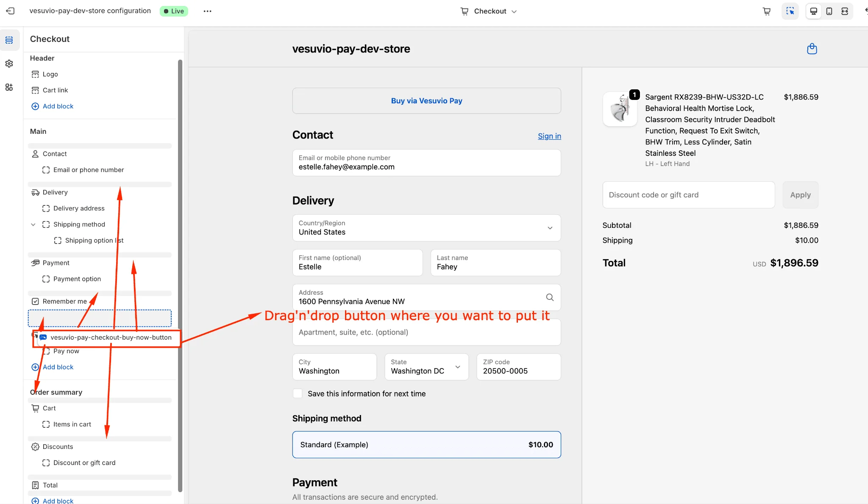868x504 pixels.
Task: Click the shopping bag icon in the store header
Action: click(x=812, y=49)
